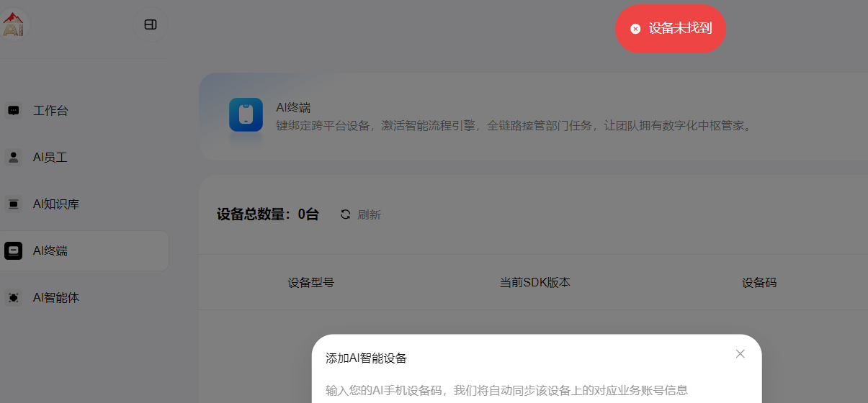
Task: Click the error icon in the red toast
Action: coord(635,29)
